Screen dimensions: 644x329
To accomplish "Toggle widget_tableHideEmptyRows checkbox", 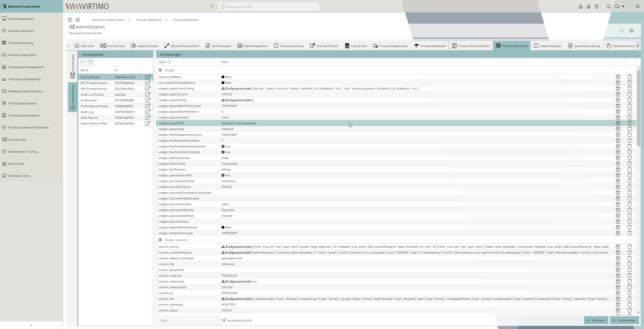I will (223, 227).
